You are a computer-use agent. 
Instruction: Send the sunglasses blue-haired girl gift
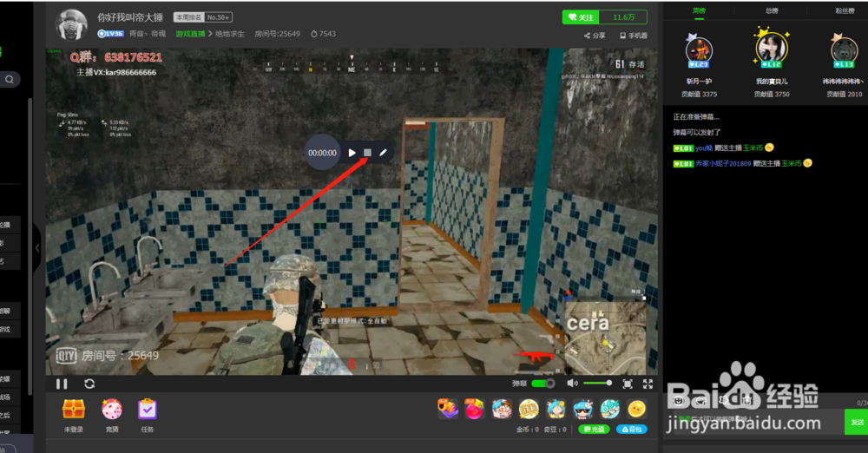point(583,410)
